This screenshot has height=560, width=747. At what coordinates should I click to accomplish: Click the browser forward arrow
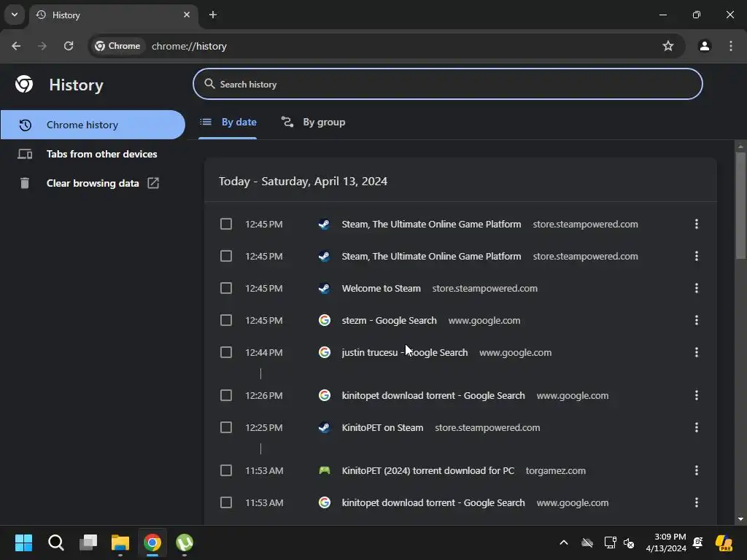(42, 46)
